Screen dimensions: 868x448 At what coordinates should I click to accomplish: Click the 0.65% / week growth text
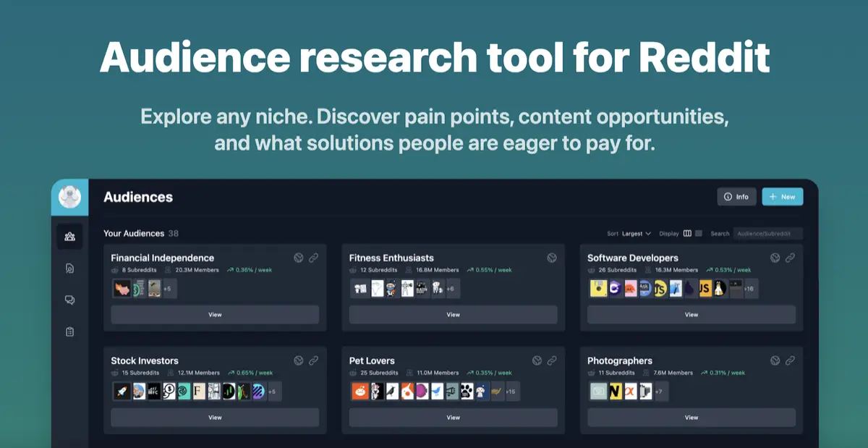point(255,373)
